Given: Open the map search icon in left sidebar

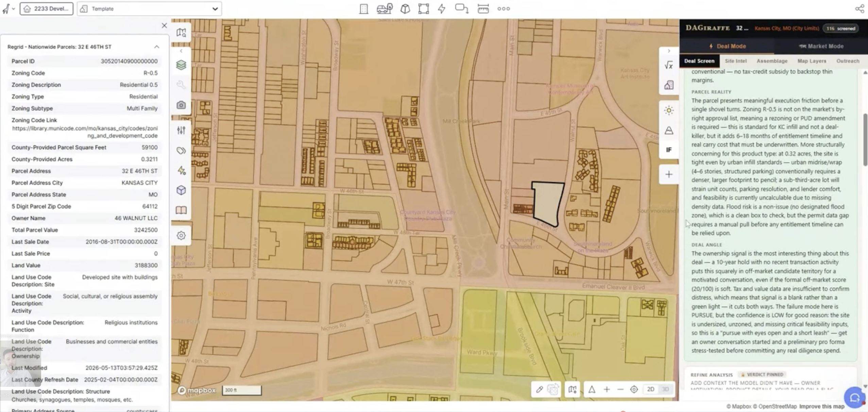Looking at the screenshot, I should pyautogui.click(x=181, y=33).
